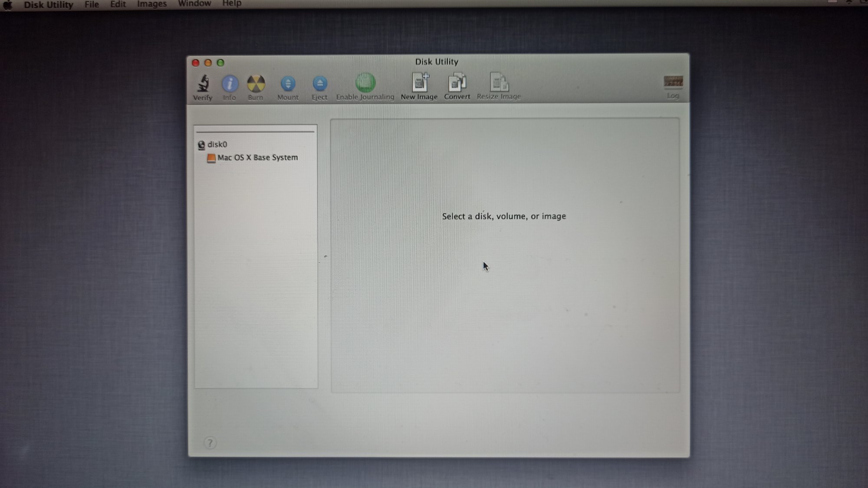868x488 pixels.
Task: Click the Verify microscope icon
Action: coord(203,84)
